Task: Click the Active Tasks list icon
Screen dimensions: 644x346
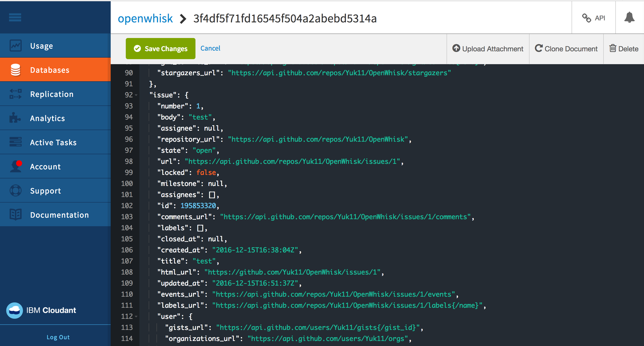Action: point(16,142)
